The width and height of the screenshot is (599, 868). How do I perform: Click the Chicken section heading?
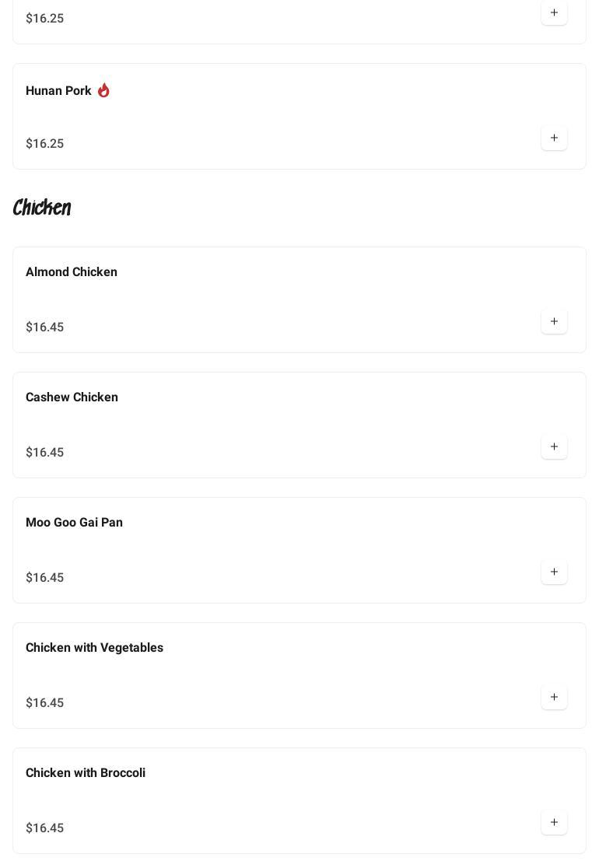coord(42,208)
